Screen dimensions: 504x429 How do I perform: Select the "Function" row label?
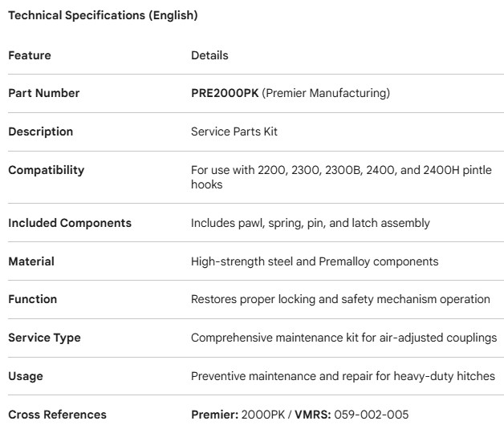32,299
